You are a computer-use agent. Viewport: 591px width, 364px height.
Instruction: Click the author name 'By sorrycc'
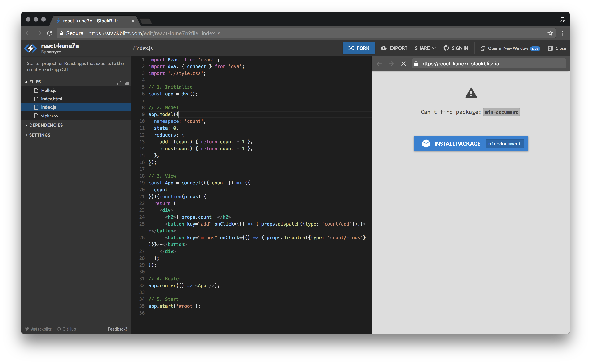coord(51,52)
